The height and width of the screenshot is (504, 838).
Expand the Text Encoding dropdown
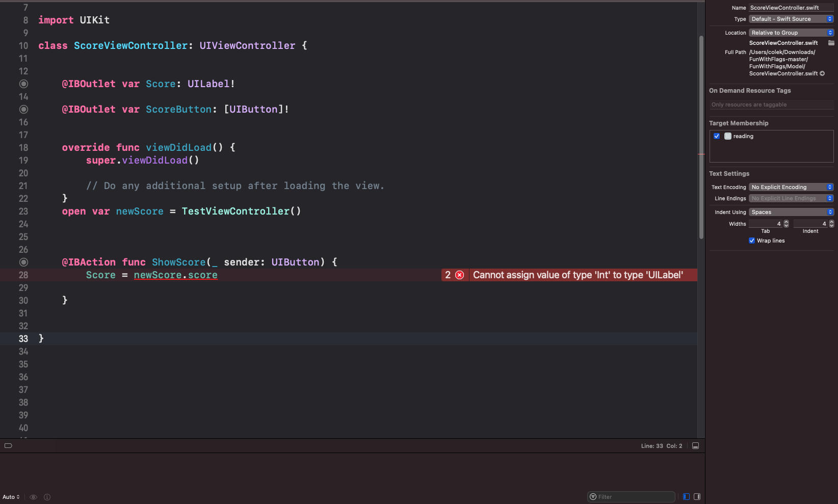pyautogui.click(x=791, y=187)
